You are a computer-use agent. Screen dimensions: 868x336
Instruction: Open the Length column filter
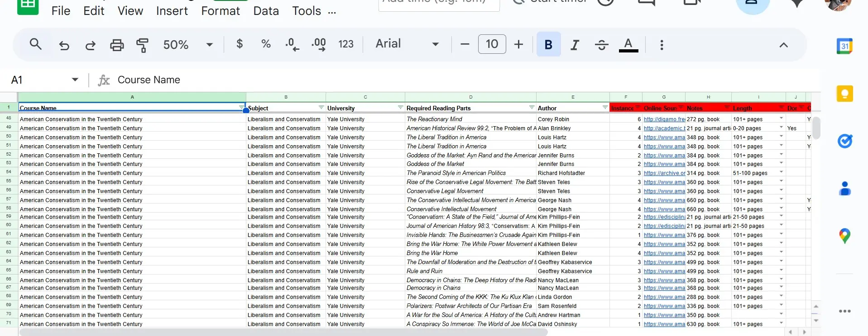(x=781, y=107)
